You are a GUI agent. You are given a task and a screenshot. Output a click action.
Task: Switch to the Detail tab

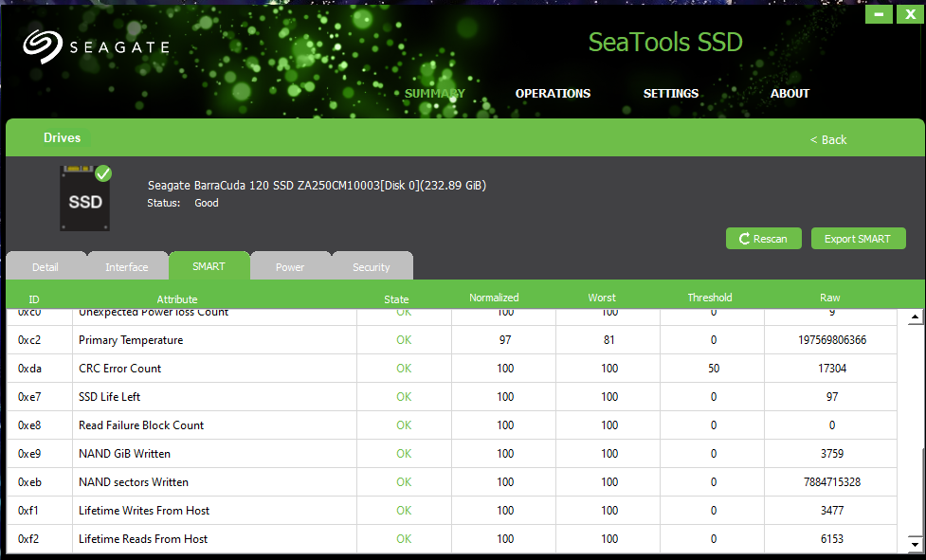tap(45, 266)
